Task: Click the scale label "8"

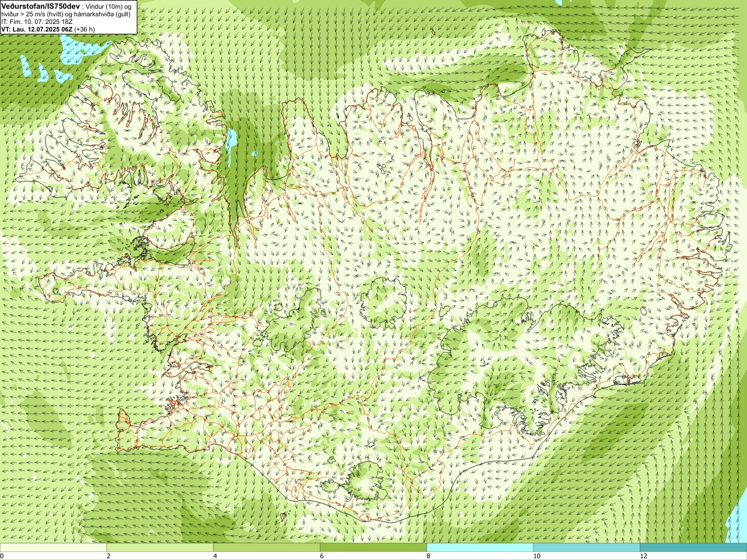Action: (429, 556)
